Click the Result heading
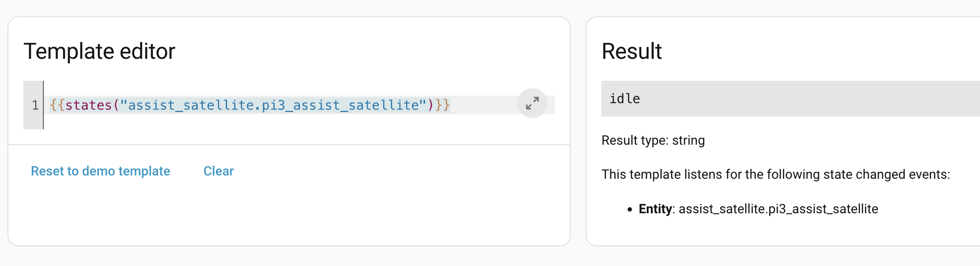The width and height of the screenshot is (980, 266). [632, 51]
